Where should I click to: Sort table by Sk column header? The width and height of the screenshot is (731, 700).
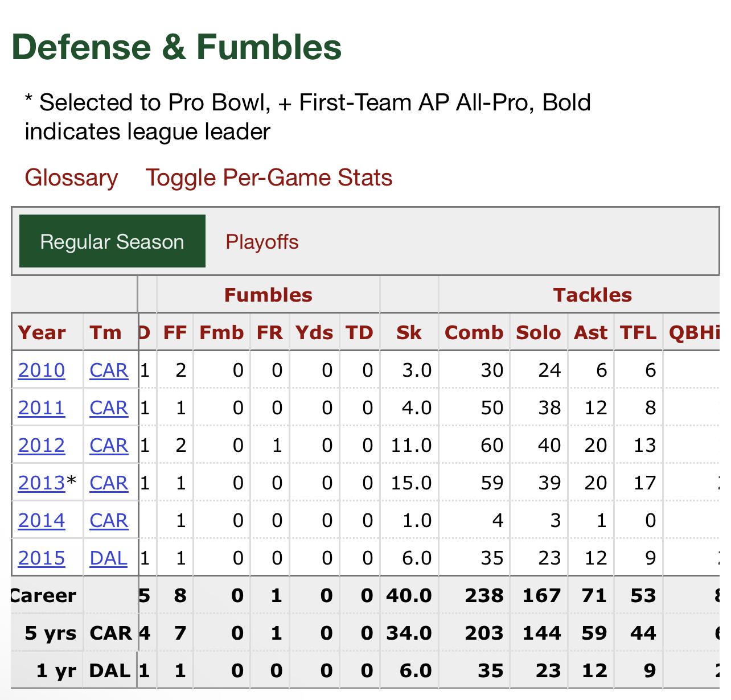409,332
